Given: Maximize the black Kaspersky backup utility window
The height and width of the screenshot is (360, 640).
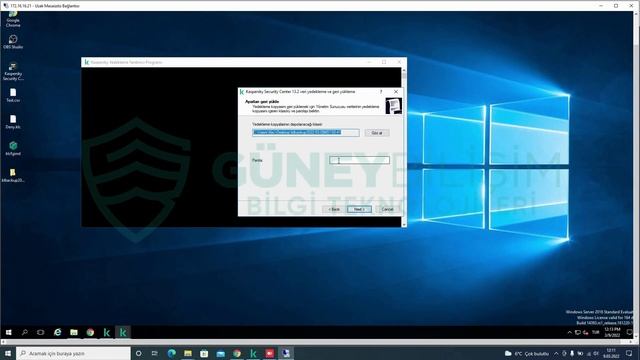Looking at the screenshot, I should click(384, 62).
